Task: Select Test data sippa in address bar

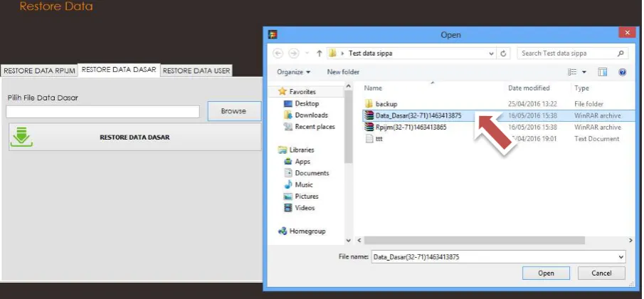Action: (371, 53)
